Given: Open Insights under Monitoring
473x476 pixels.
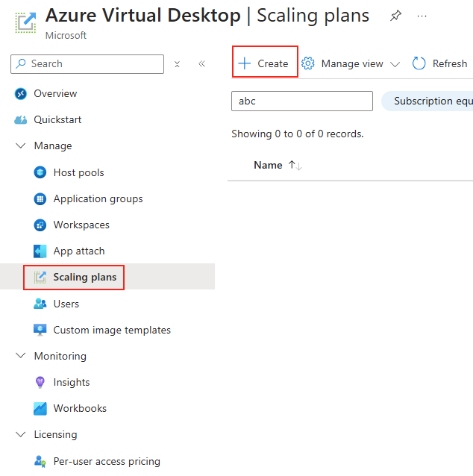Looking at the screenshot, I should (x=72, y=383).
